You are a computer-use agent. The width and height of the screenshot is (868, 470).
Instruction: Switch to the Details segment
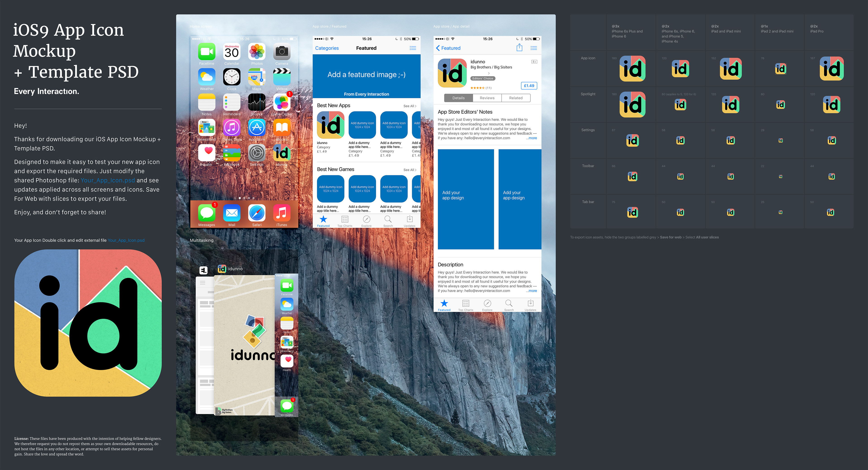coord(458,98)
